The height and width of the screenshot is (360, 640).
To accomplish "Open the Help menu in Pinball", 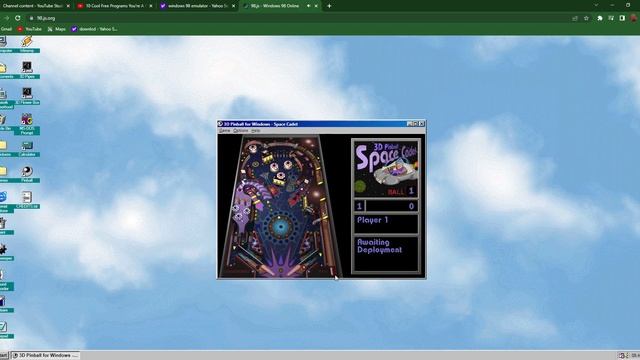I will tap(256, 131).
